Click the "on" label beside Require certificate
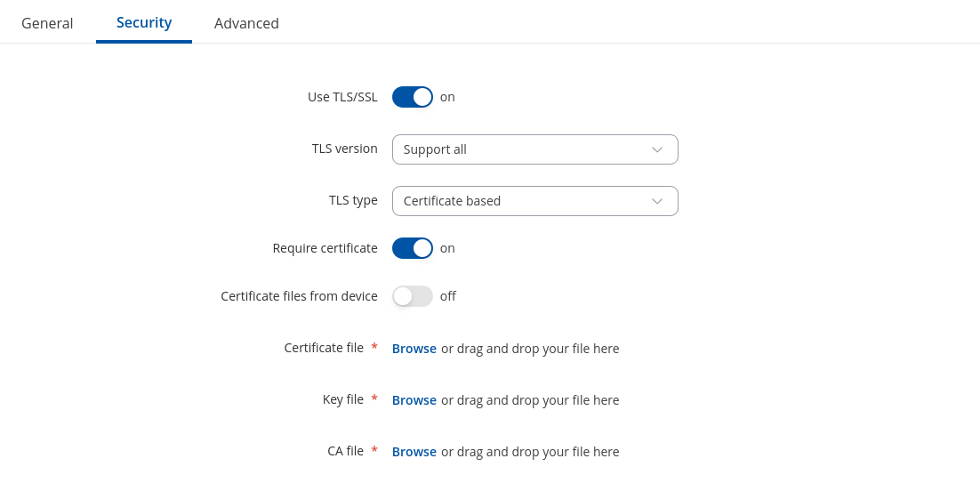Viewport: 980px width, 499px height. pos(447,248)
